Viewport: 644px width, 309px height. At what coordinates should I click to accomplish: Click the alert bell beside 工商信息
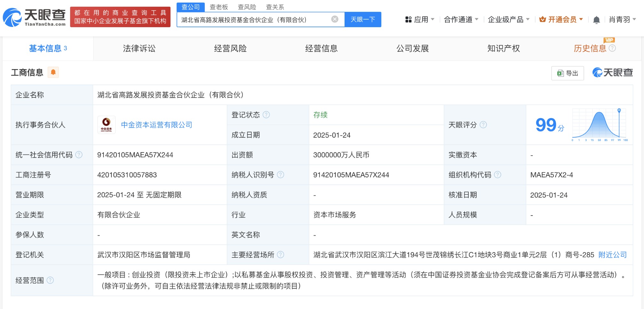coord(53,72)
